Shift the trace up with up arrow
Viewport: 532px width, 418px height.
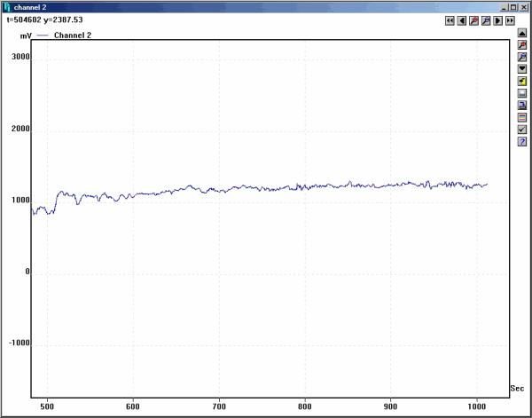click(522, 32)
